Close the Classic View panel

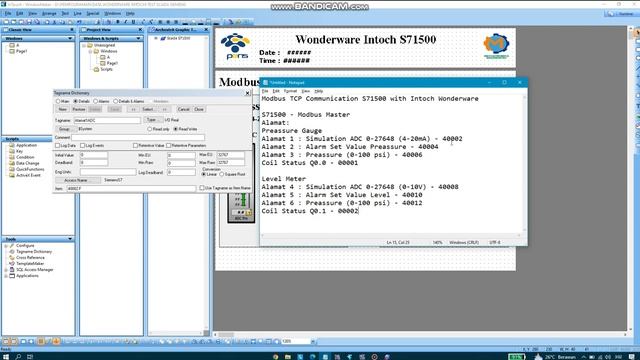click(x=72, y=30)
